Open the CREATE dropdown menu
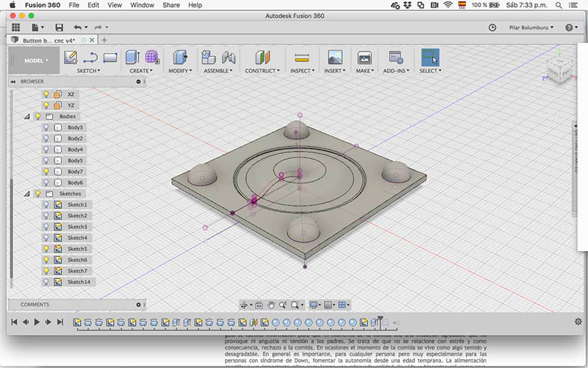Screen dimensions: 588x368 pos(141,71)
